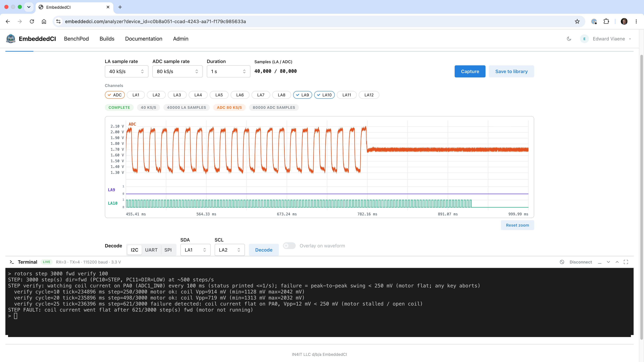This screenshot has width=644, height=362.
Task: Enable the LA2 channel chip
Action: 156,95
